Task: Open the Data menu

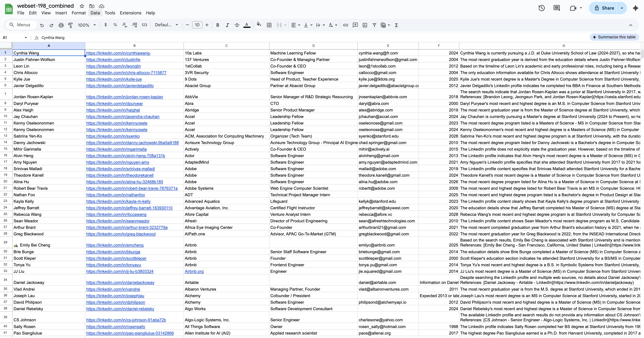Action: coord(95,13)
